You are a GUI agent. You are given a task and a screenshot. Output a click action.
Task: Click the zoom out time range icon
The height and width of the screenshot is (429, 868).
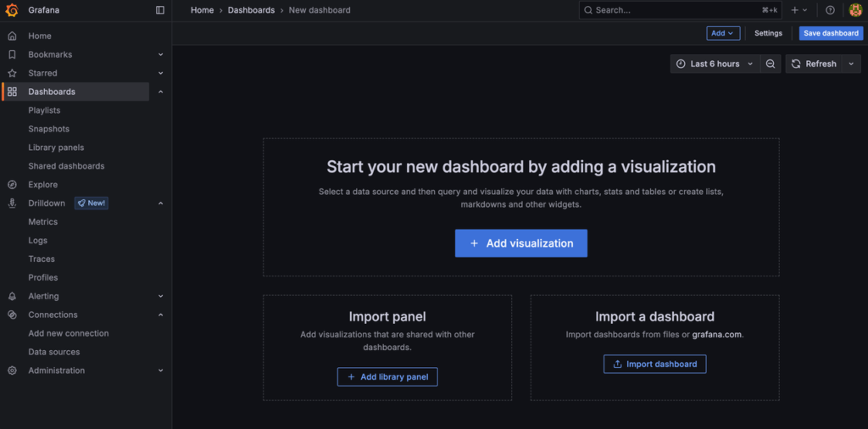click(770, 64)
